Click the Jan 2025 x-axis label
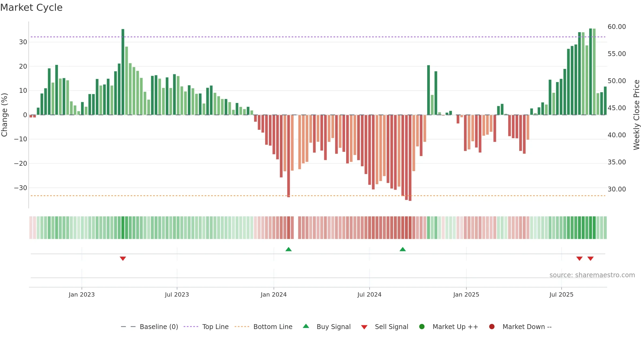Viewport: 644px width, 362px height. click(x=466, y=295)
